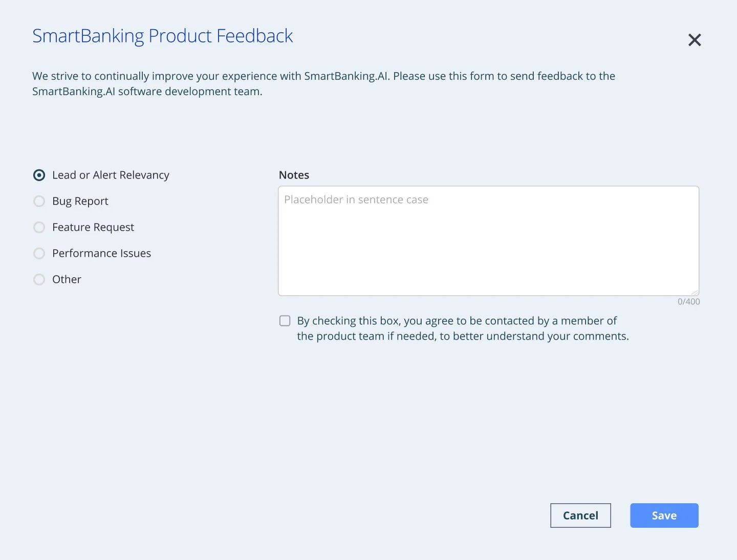Close the feedback dialog with the X icon
This screenshot has height=560, width=737.
tap(695, 40)
